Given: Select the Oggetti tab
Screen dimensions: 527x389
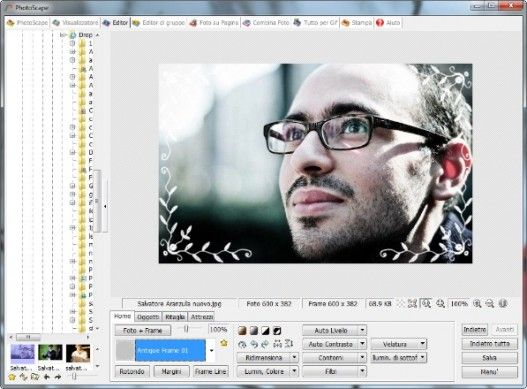Looking at the screenshot, I should [148, 317].
